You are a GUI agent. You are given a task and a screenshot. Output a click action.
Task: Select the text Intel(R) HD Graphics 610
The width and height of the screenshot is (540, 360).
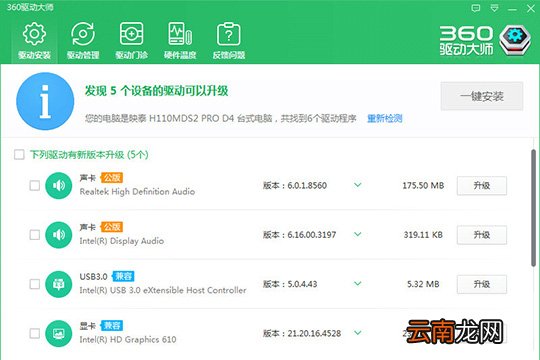[x=128, y=339]
